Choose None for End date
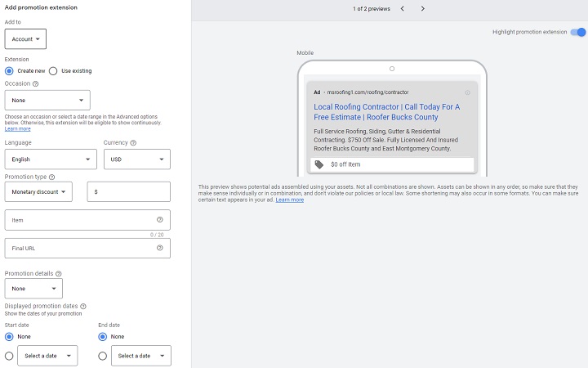 [103, 336]
